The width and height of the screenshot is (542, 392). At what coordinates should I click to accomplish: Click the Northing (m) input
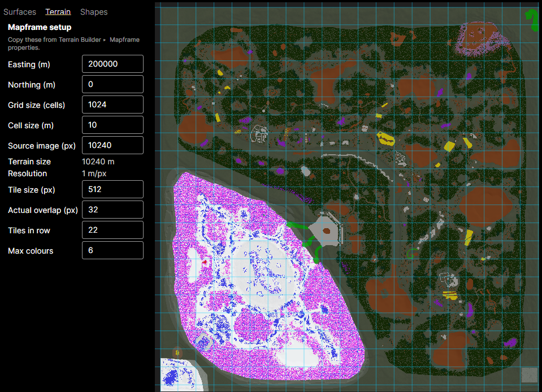pyautogui.click(x=112, y=84)
